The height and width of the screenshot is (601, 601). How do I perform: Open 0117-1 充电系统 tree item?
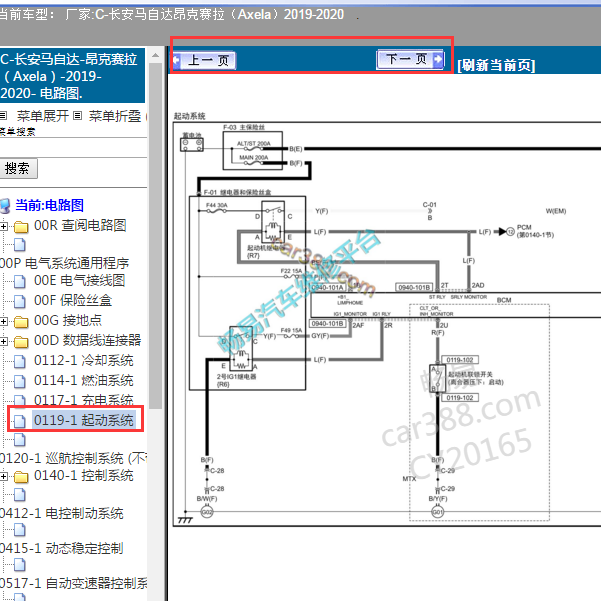click(x=84, y=400)
